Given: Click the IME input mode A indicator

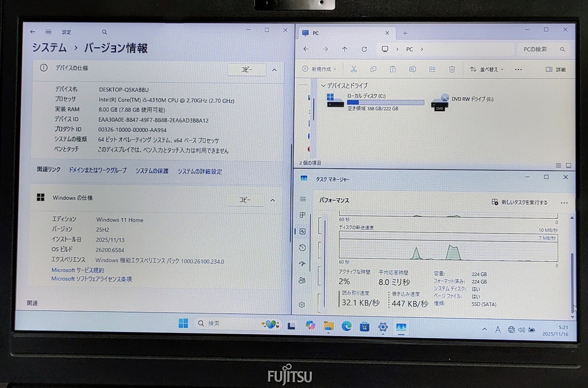Looking at the screenshot, I should pyautogui.click(x=498, y=330).
